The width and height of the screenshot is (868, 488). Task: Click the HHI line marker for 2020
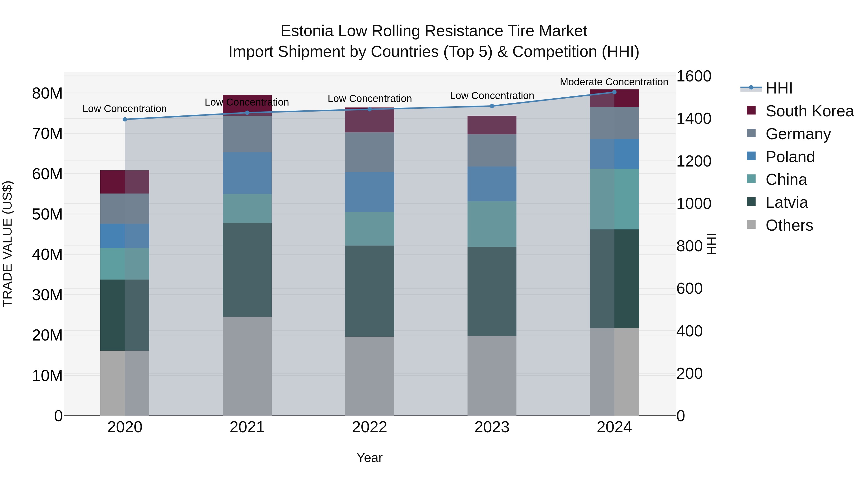point(125,119)
